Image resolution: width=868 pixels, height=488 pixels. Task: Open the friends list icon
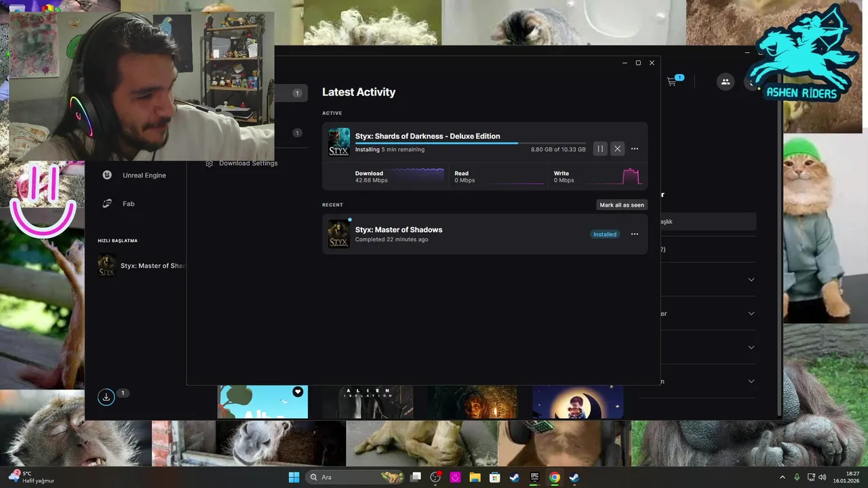coord(725,81)
